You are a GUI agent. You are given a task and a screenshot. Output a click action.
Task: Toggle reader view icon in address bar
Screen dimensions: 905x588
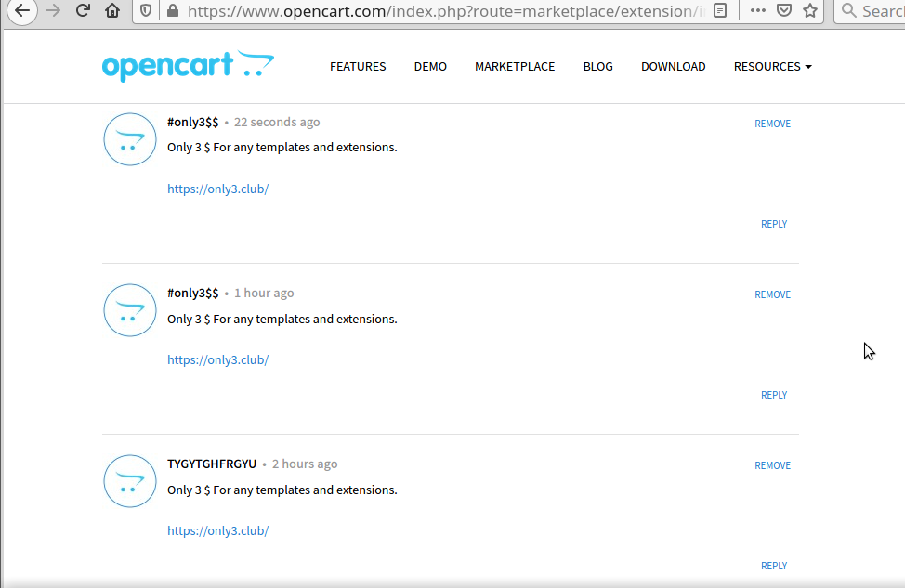point(720,10)
